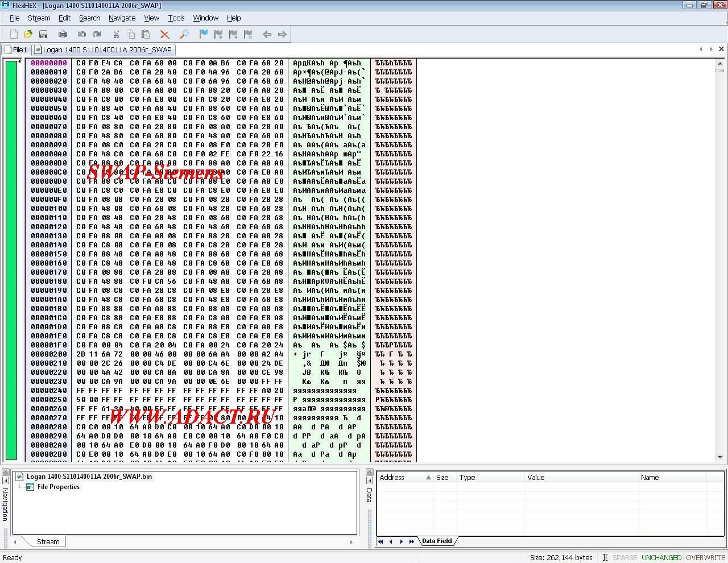Click green modification map bar
728x563 pixels.
tap(11, 259)
